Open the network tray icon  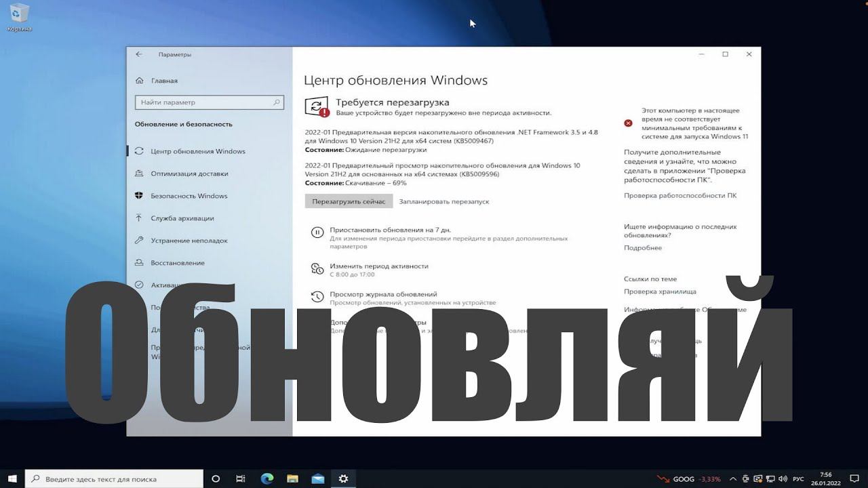(x=770, y=479)
